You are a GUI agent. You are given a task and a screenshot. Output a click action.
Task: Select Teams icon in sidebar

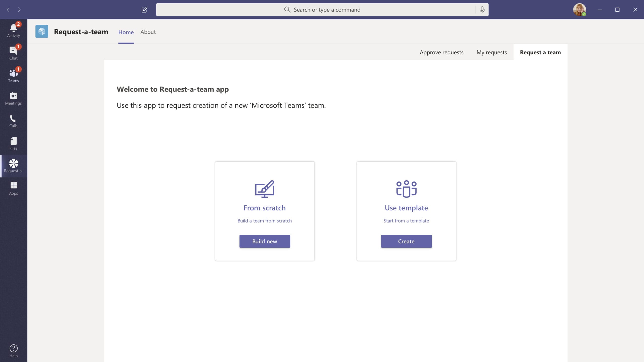(x=13, y=75)
